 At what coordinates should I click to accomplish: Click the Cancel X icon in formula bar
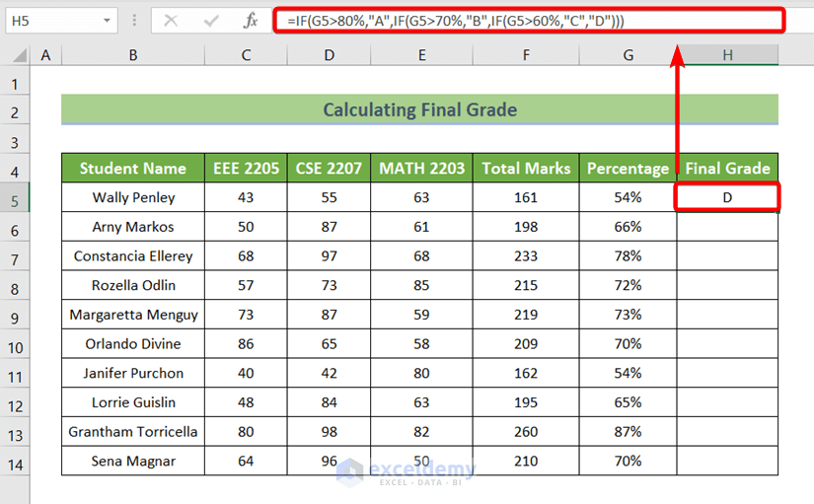point(171,21)
